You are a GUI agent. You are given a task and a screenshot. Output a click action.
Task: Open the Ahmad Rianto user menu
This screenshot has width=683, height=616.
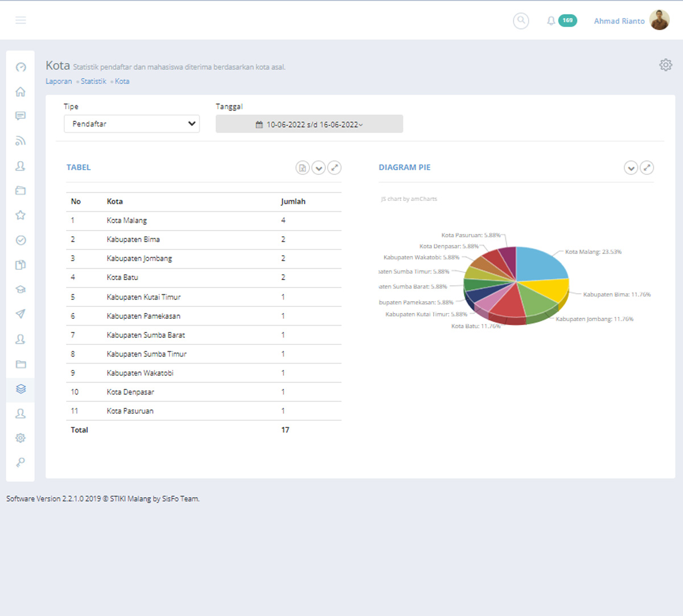619,21
